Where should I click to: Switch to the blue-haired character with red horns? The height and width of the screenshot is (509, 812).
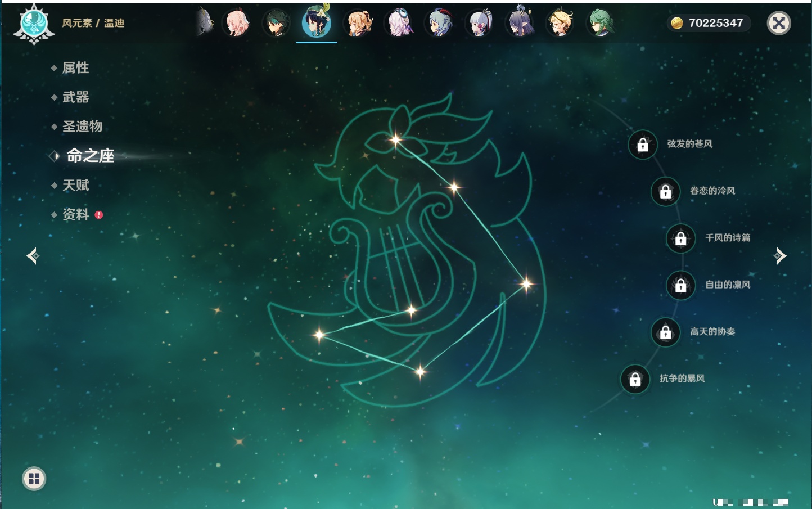coord(439,23)
